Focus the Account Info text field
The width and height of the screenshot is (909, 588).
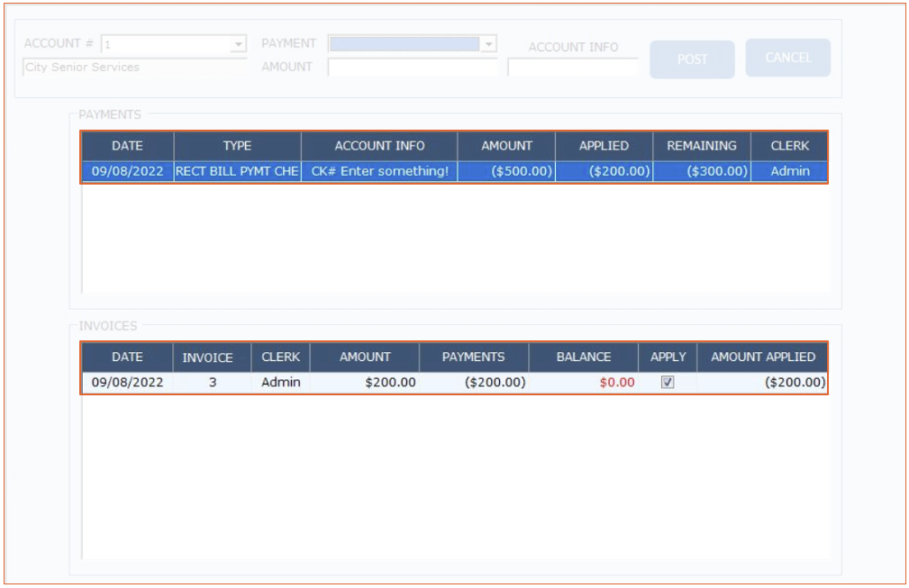tap(572, 68)
